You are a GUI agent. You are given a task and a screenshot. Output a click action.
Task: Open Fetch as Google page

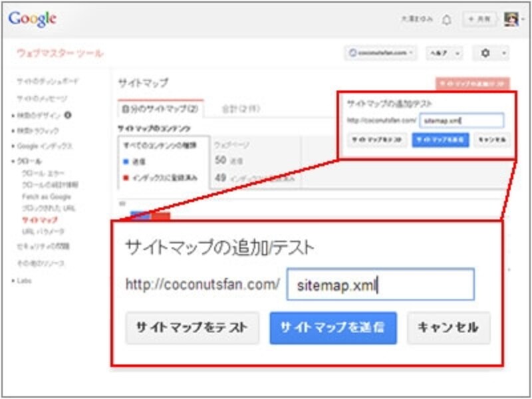click(x=47, y=197)
